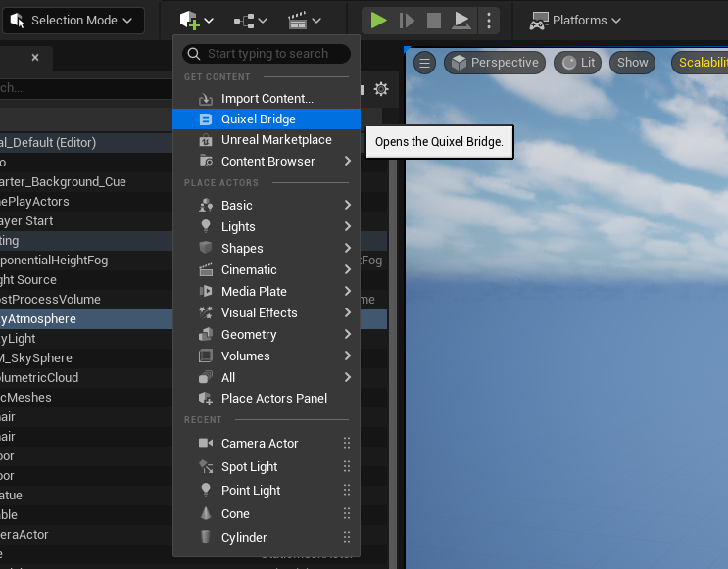Expand the Lights submenu

267,226
